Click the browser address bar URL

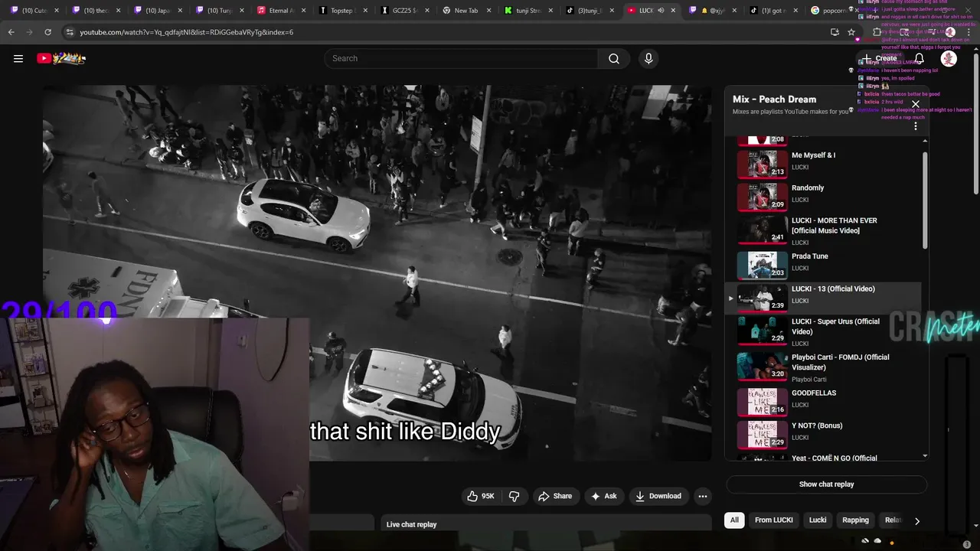coord(186,32)
